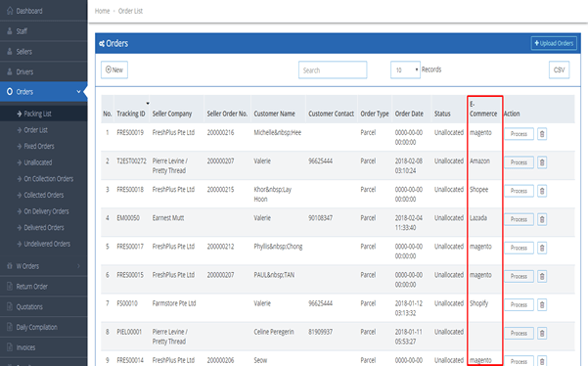The width and height of the screenshot is (588, 366).
Task: Click the Order Date column header
Action: pos(409,114)
